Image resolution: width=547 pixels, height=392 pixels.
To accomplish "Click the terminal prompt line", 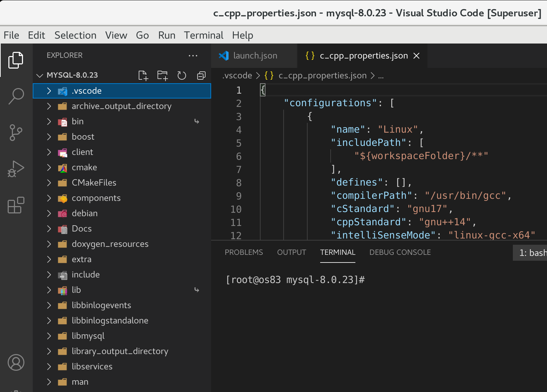I will click(x=295, y=280).
